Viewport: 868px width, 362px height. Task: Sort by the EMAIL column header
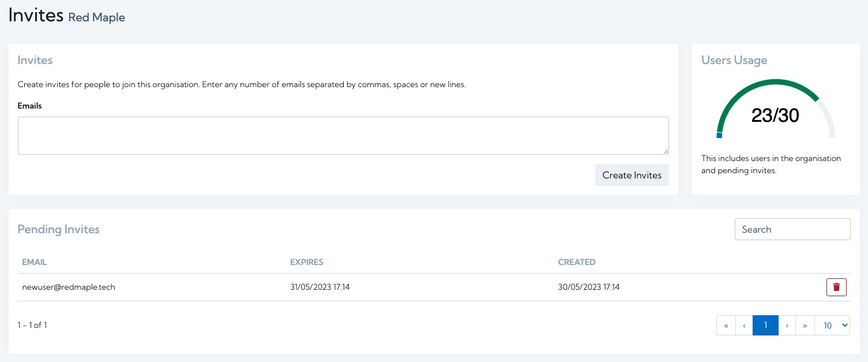click(35, 262)
